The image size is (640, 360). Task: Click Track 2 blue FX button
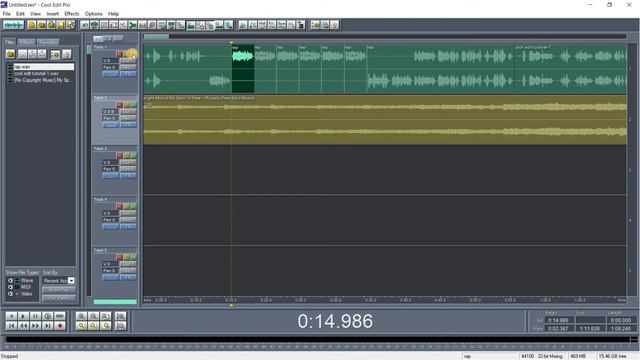[x=128, y=125]
